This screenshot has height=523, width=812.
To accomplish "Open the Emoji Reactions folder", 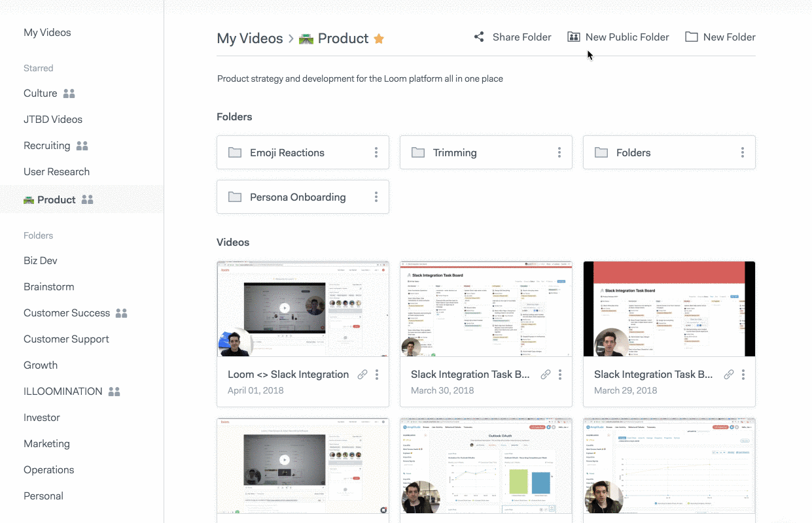I will tap(303, 152).
